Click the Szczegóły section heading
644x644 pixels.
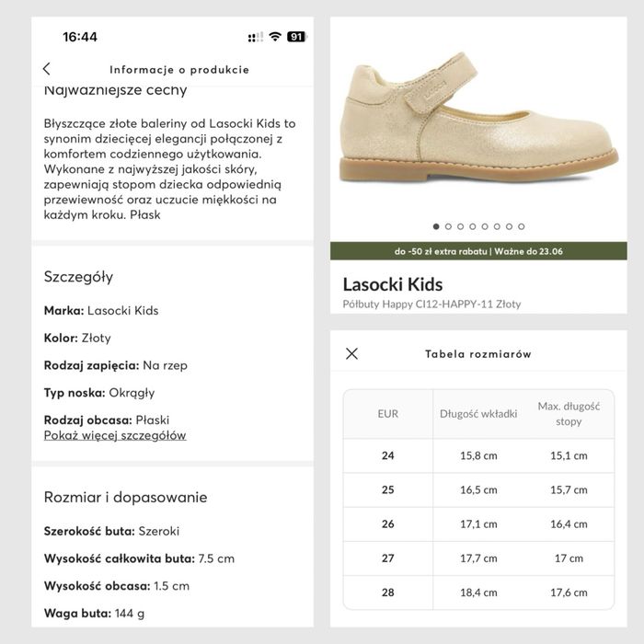78,277
